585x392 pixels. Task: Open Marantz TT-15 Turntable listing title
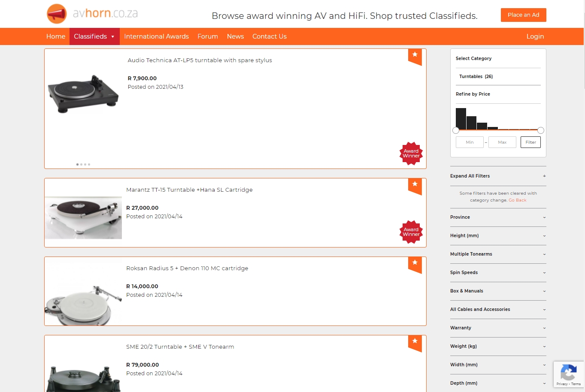pyautogui.click(x=189, y=190)
